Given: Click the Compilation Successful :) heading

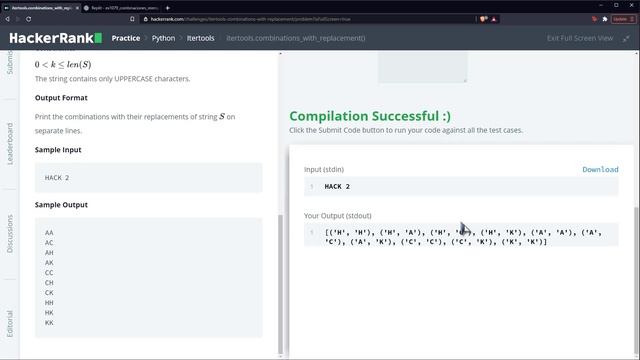Looking at the screenshot, I should coord(370,116).
